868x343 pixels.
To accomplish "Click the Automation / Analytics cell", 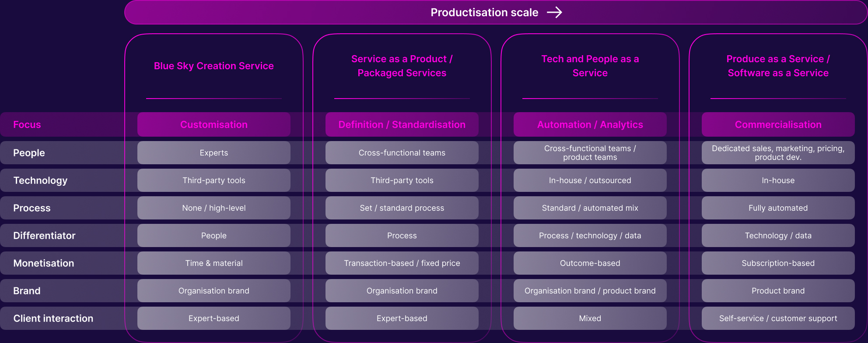I will point(590,124).
